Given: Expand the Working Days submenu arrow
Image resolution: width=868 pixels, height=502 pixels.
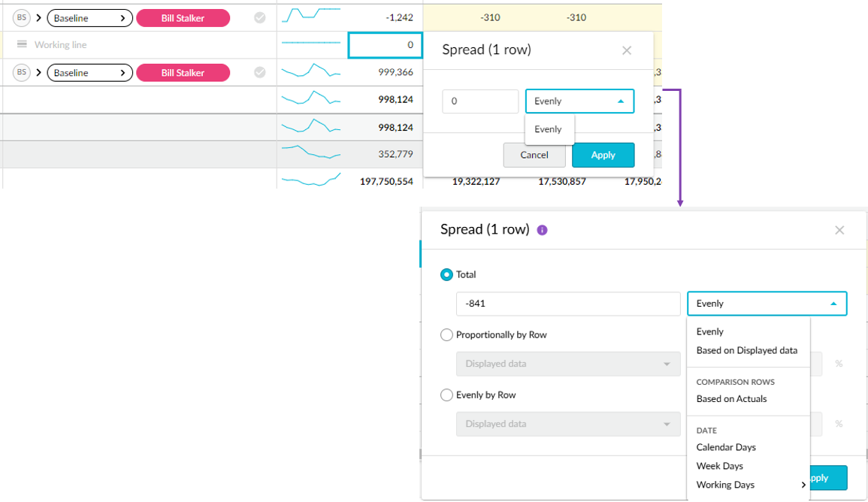Looking at the screenshot, I should coord(803,485).
